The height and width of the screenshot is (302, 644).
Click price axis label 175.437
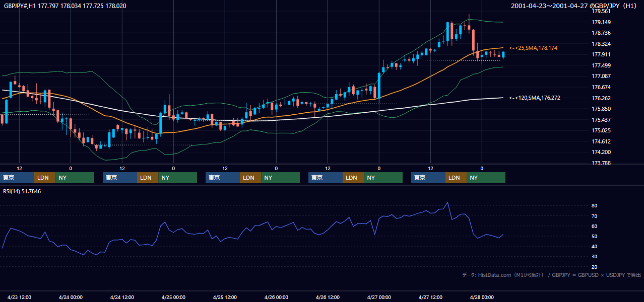[x=601, y=120]
